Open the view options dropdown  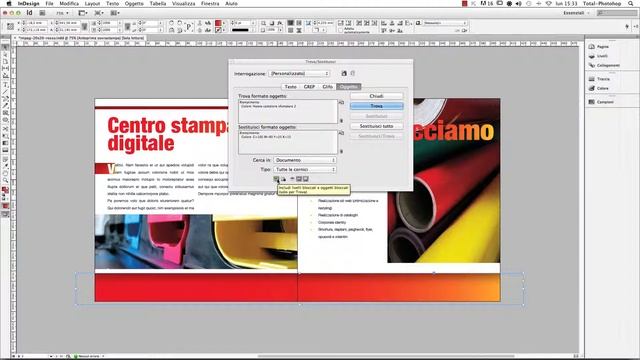pyautogui.click(x=84, y=13)
